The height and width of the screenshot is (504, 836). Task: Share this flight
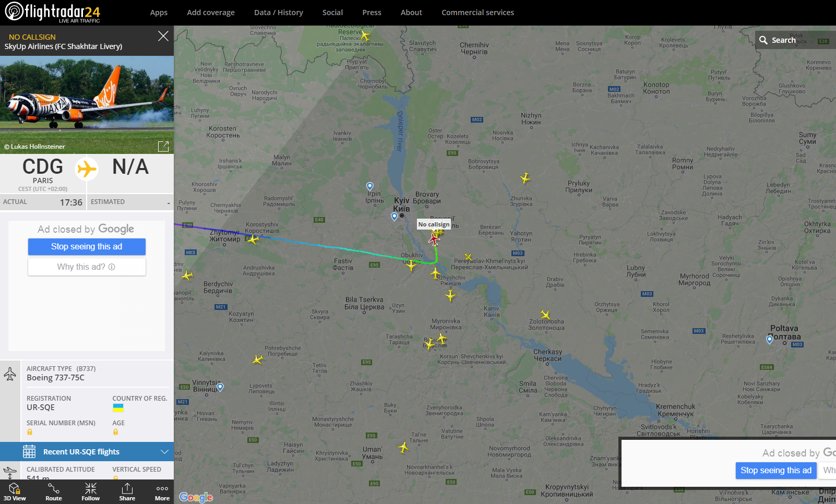(127, 491)
